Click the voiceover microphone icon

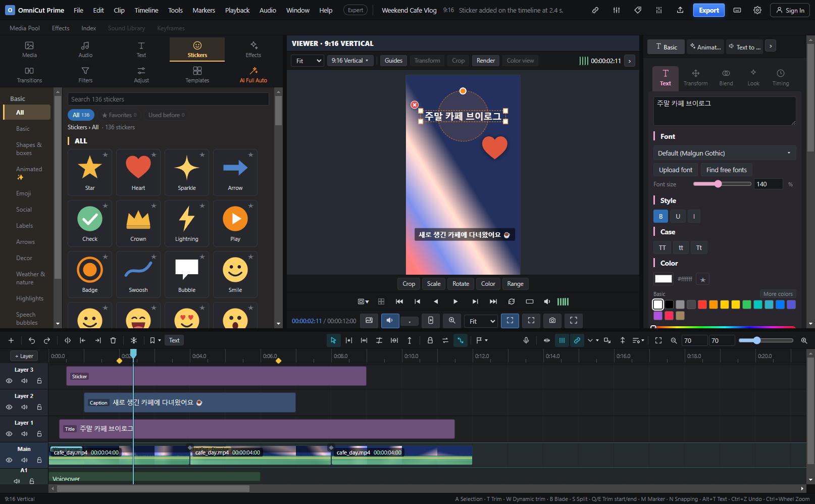tap(526, 340)
